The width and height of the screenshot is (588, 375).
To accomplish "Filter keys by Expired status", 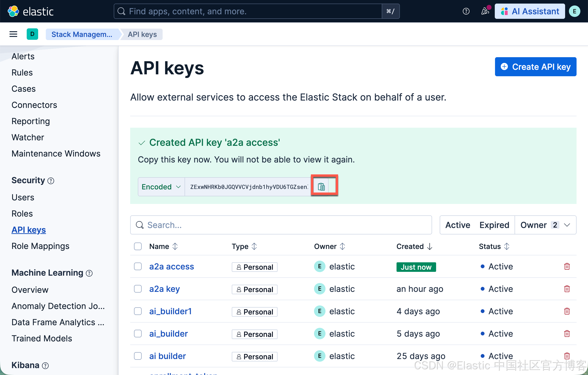I will coord(494,225).
